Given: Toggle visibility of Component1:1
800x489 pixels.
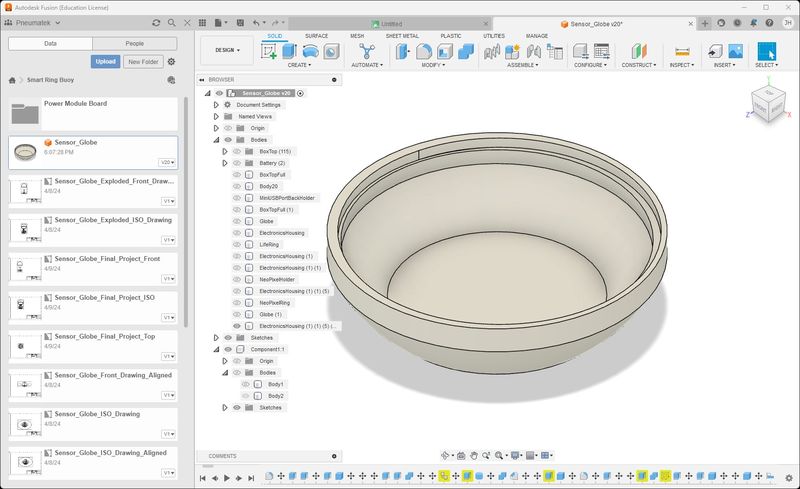Looking at the screenshot, I should point(228,349).
